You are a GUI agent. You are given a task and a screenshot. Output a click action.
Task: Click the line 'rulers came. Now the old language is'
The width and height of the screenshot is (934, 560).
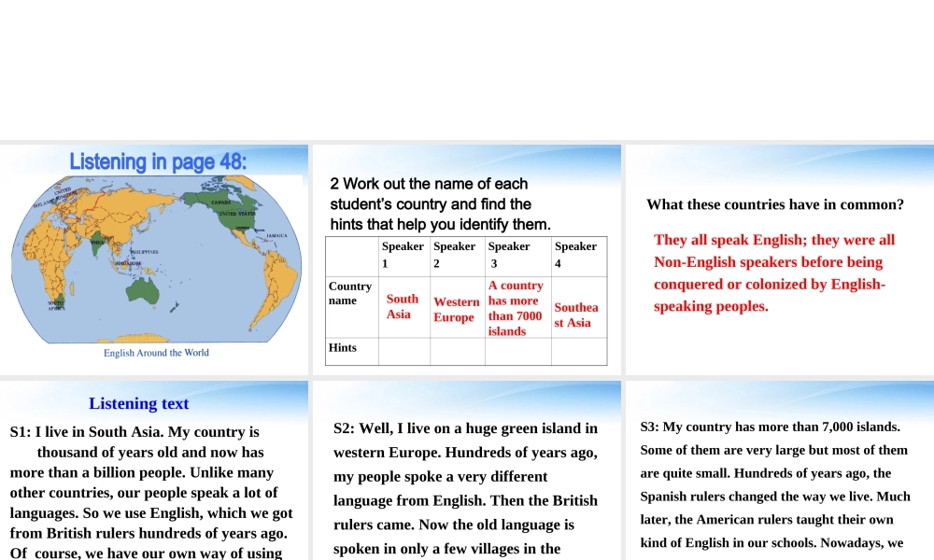[x=453, y=525]
